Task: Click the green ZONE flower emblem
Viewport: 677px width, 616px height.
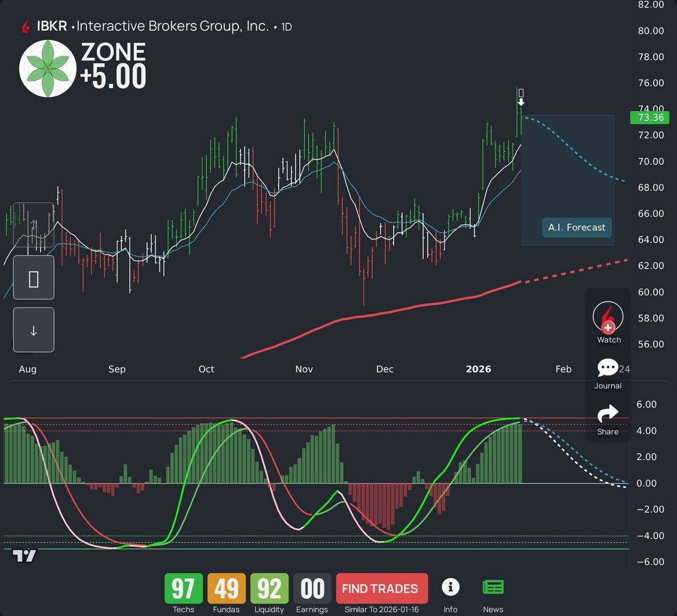Action: pyautogui.click(x=47, y=68)
